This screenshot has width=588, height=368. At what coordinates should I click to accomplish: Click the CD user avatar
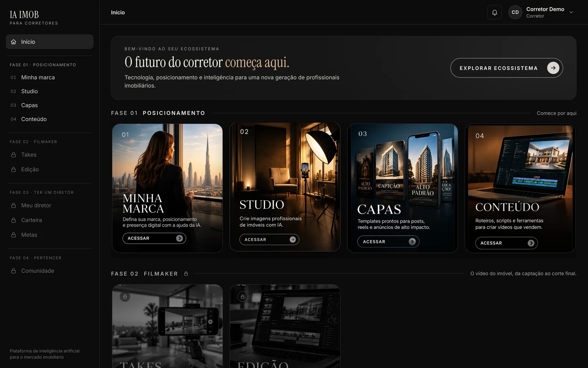tap(515, 12)
